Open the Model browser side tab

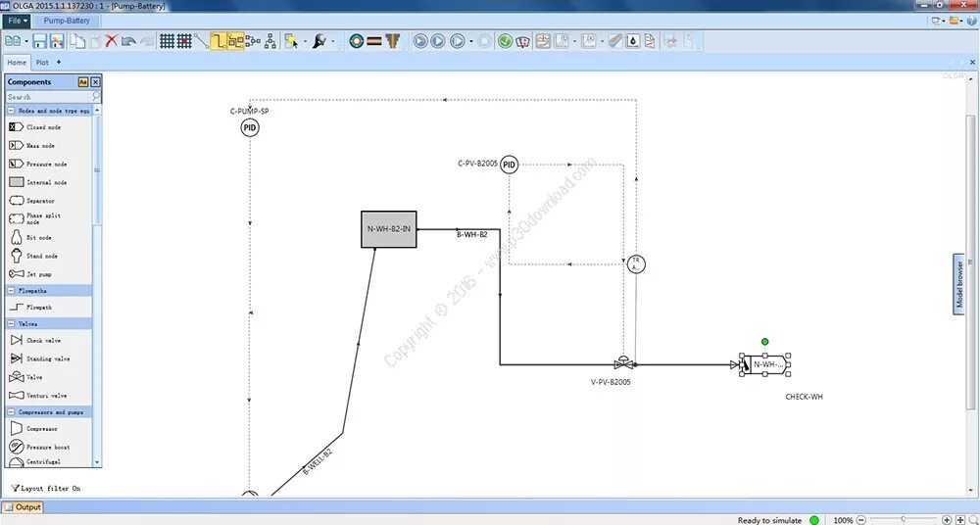(x=958, y=284)
